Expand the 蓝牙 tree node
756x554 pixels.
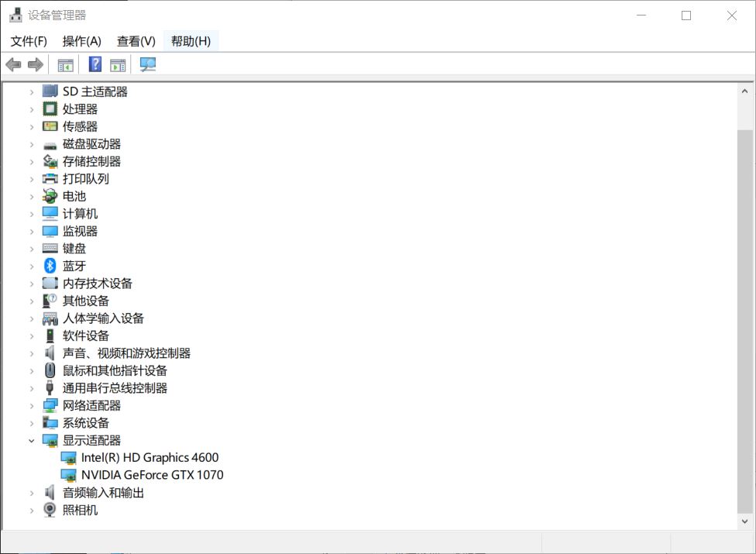coord(31,266)
